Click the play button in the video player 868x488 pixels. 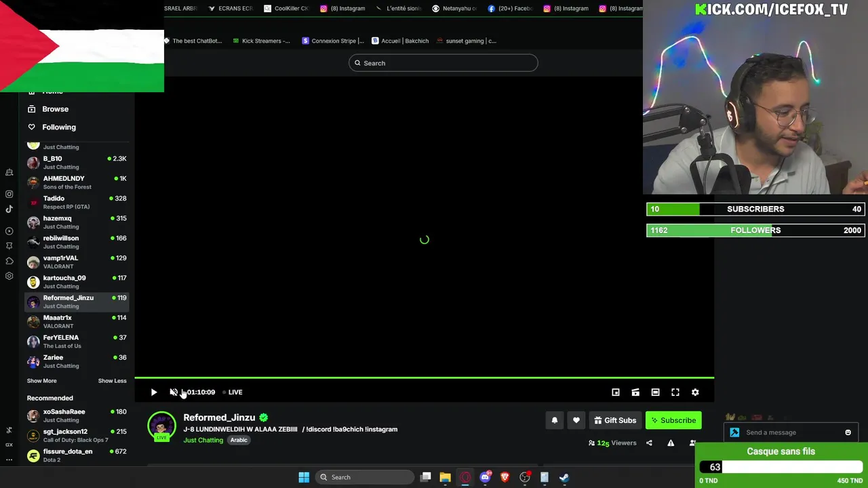[x=154, y=392]
